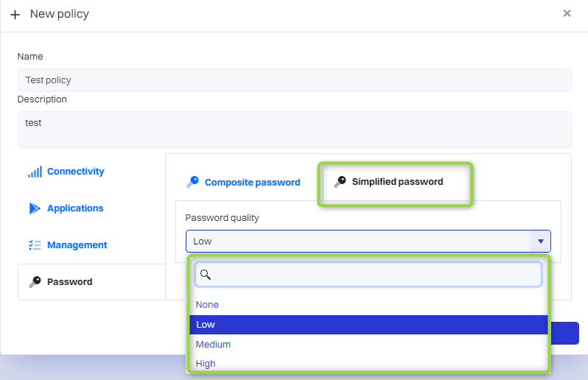Focus the Description text area
This screenshot has width=588, height=380.
pos(295,130)
